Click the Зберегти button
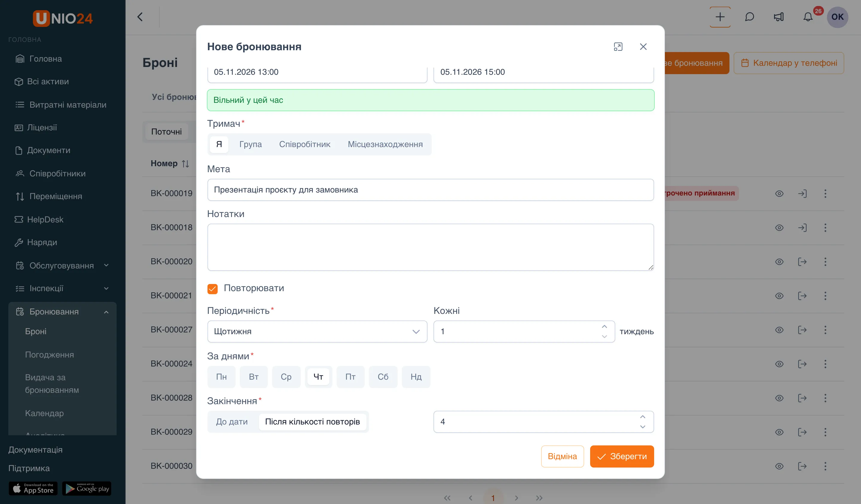The image size is (861, 504). [622, 456]
